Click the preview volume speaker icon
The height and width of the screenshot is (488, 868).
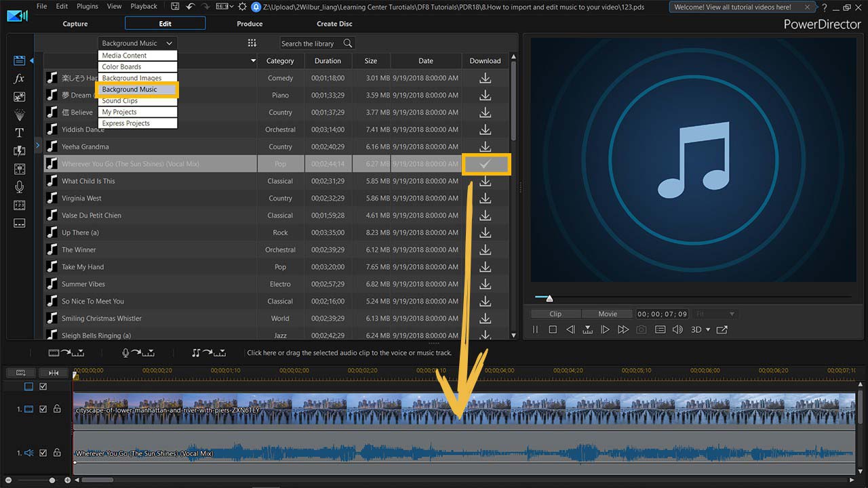[677, 329]
